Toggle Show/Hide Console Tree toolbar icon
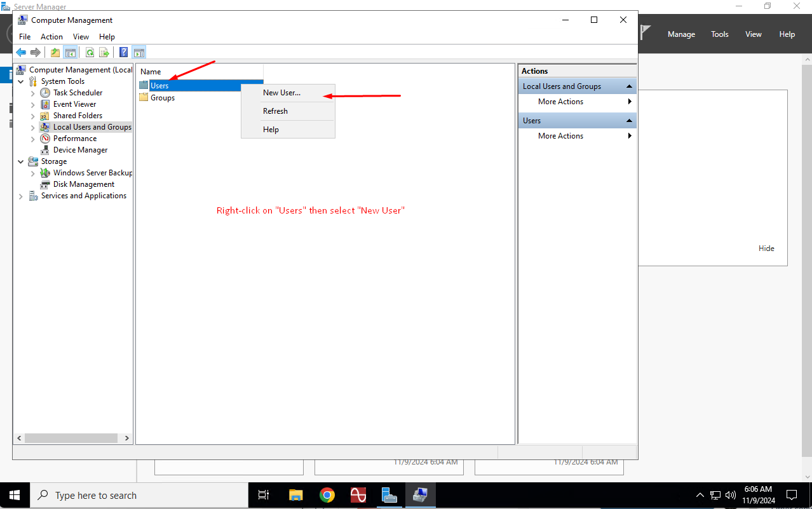812x509 pixels. [71, 53]
